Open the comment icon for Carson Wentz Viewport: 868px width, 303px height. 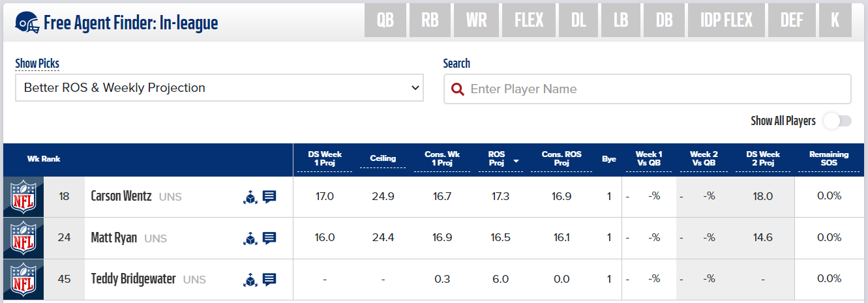coord(269,196)
